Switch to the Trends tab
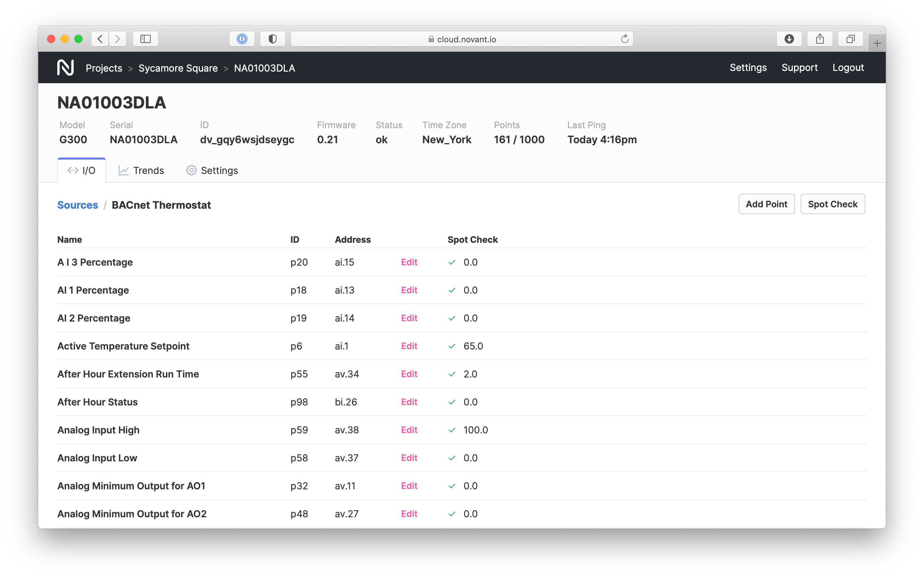Viewport: 924px width, 579px height. [x=141, y=170]
